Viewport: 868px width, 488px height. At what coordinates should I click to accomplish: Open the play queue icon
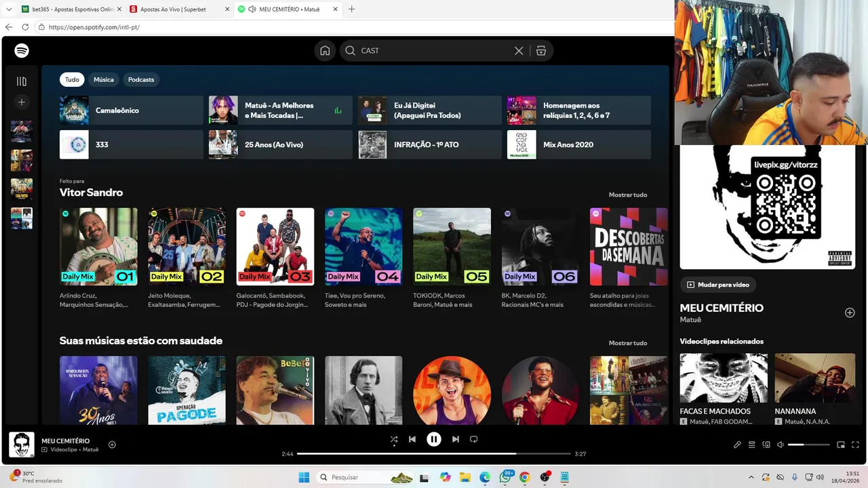752,445
